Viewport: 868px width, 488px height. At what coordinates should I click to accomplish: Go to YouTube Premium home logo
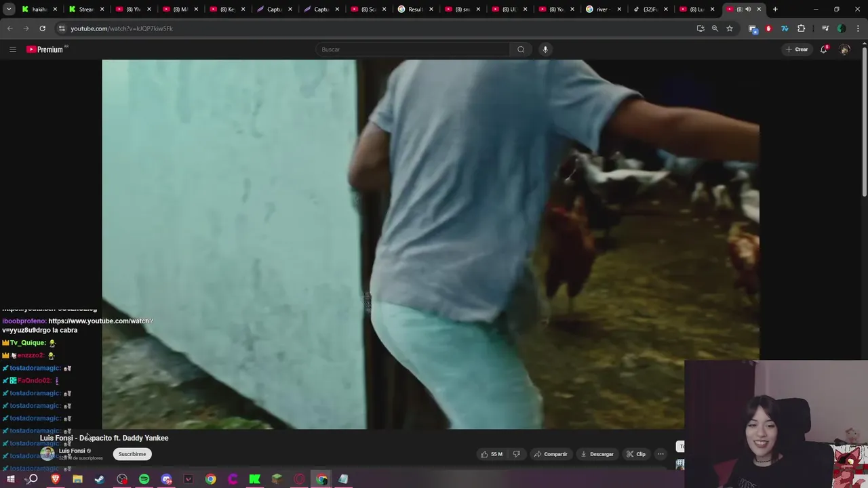click(46, 49)
